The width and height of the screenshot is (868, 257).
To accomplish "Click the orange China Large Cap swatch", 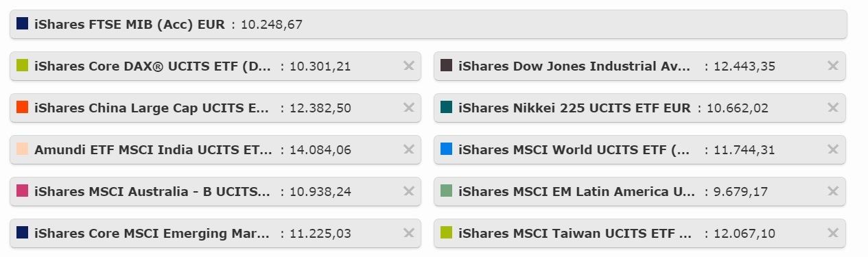I will point(22,107).
